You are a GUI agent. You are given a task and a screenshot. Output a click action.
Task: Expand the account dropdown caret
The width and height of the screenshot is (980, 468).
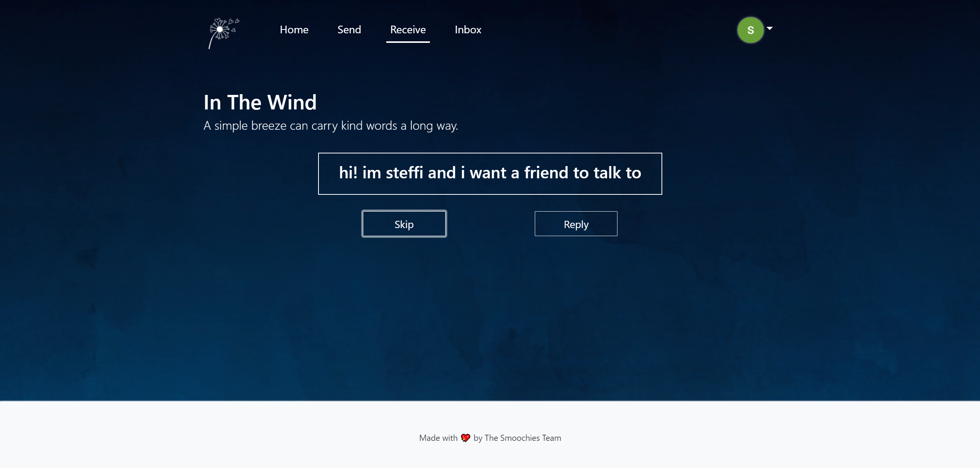coord(769,28)
